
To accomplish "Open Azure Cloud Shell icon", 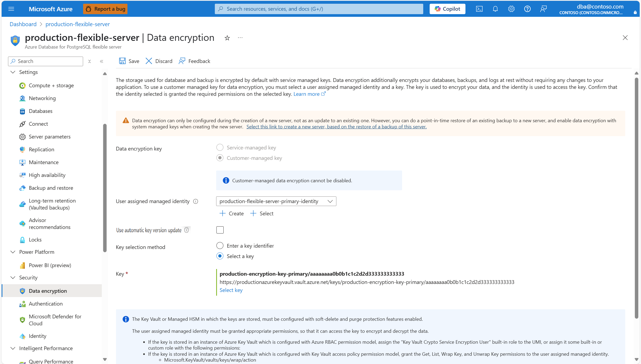I will 479,9.
